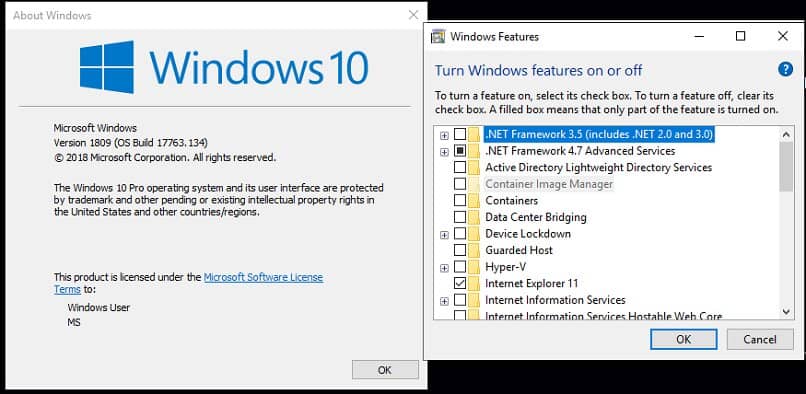Enable the Guarded Host checkbox
The image size is (806, 394).
[x=460, y=250]
